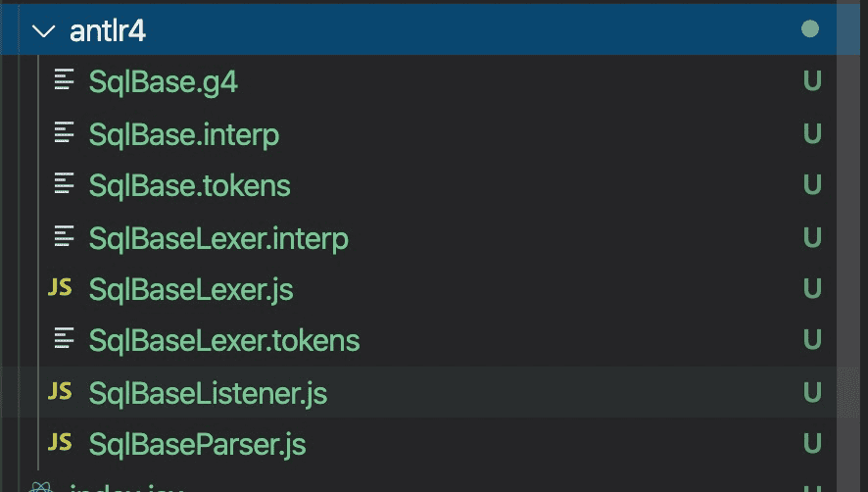This screenshot has width=868, height=492.
Task: Open SqlBase.tokens in the editor
Action: [x=189, y=185]
